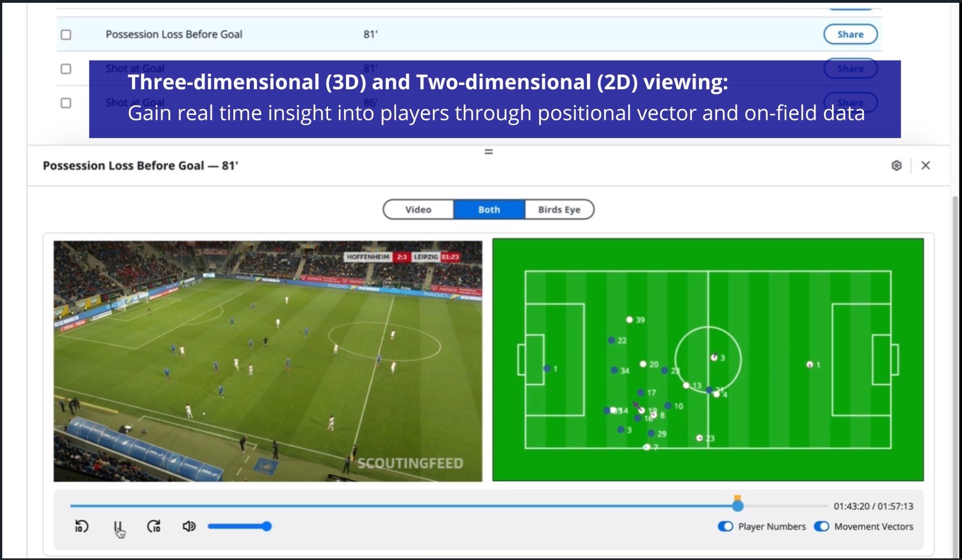962x560 pixels.
Task: Select the Both view tab
Action: (x=489, y=210)
